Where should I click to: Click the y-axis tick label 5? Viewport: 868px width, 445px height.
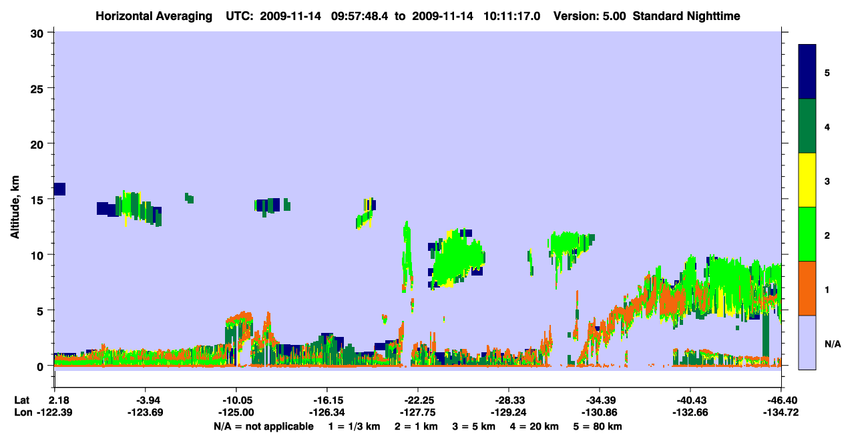tap(42, 310)
